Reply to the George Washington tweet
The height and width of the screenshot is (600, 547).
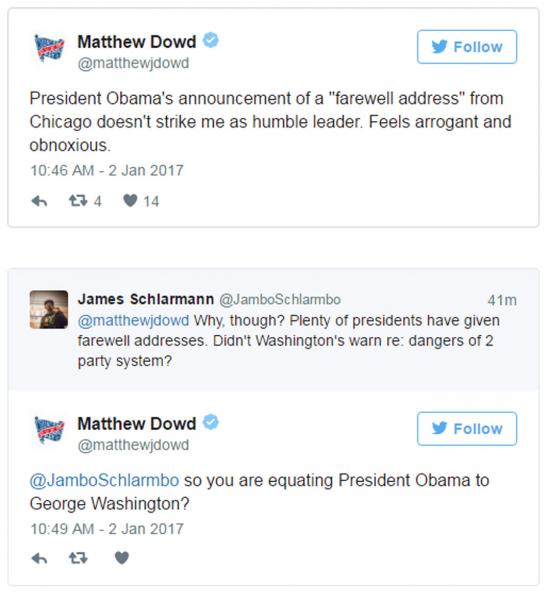(x=39, y=559)
